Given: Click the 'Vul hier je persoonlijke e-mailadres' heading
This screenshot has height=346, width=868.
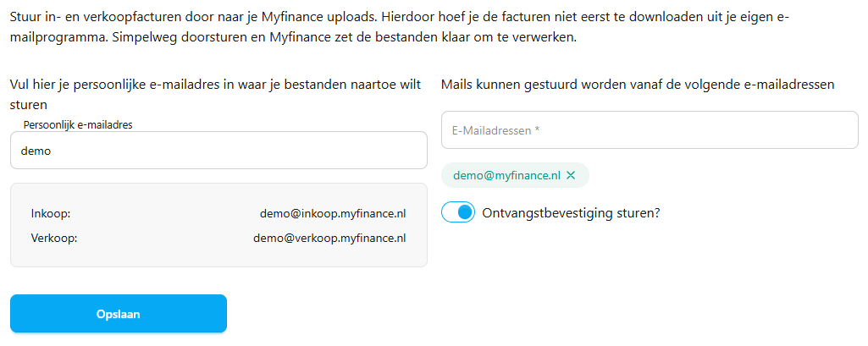Looking at the screenshot, I should click(x=215, y=95).
